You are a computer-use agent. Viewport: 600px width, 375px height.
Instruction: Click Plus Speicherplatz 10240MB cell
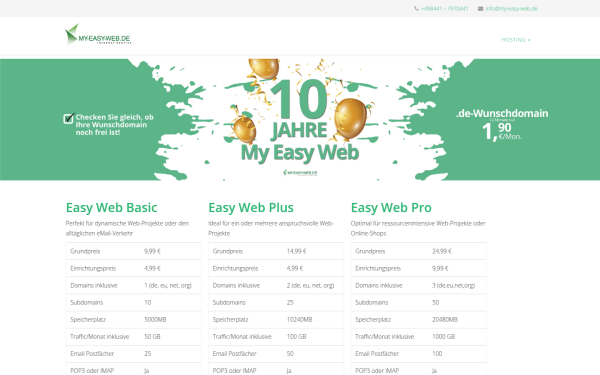point(299,320)
